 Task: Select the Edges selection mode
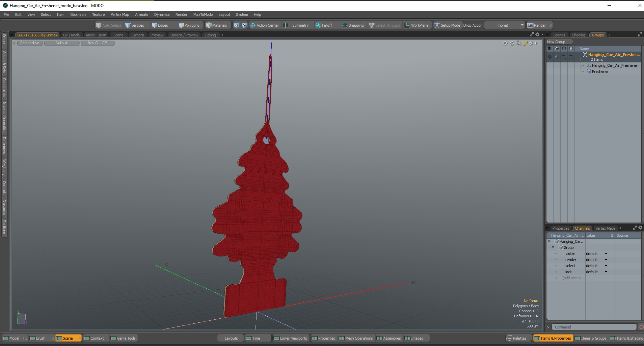(160, 25)
